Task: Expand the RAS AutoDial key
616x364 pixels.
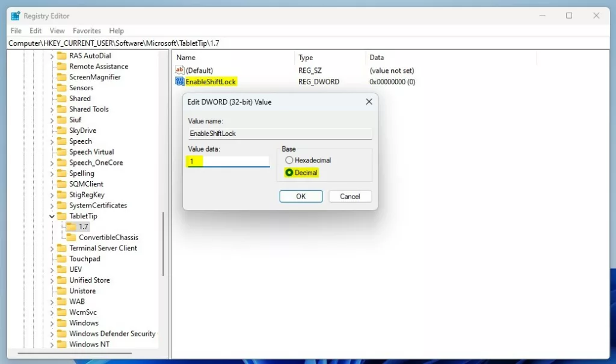Action: point(52,56)
